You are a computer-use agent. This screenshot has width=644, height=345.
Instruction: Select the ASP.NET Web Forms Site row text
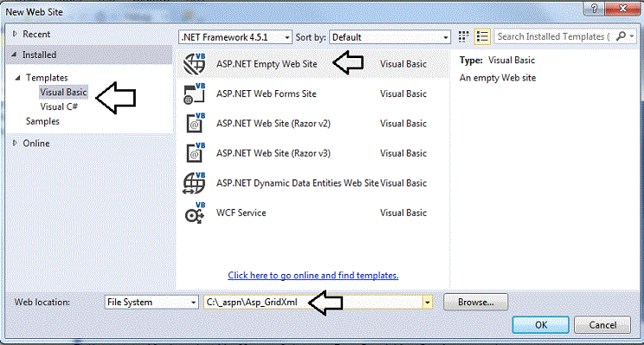[x=266, y=94]
